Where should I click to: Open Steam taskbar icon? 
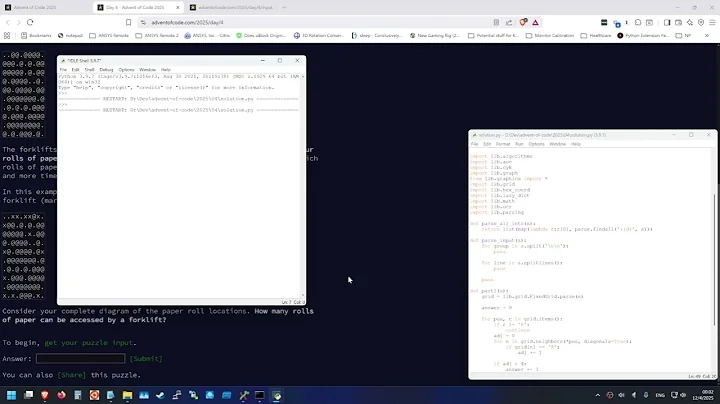tap(160, 395)
